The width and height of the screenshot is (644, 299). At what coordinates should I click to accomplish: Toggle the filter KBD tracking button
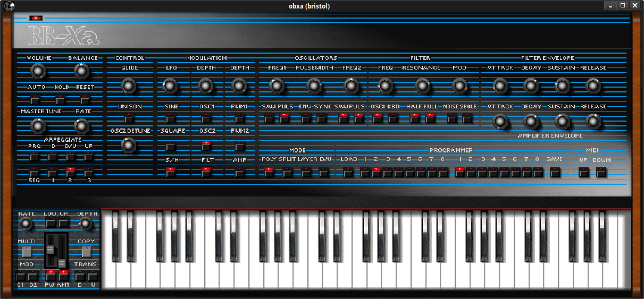point(393,118)
